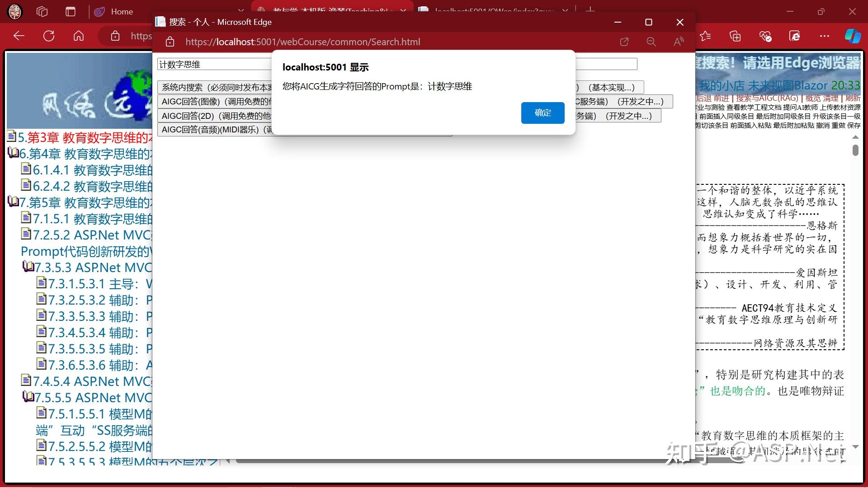Open the Collections icon

tap(735, 36)
